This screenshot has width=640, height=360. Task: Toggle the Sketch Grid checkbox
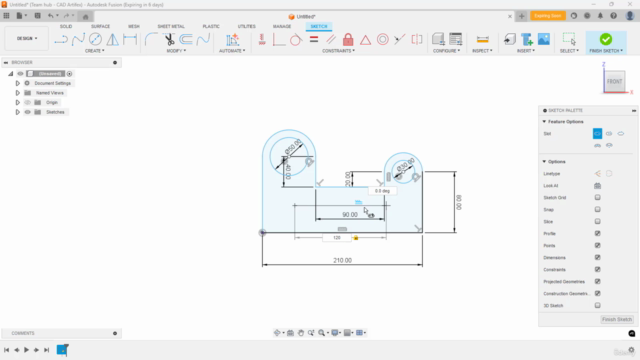click(598, 198)
